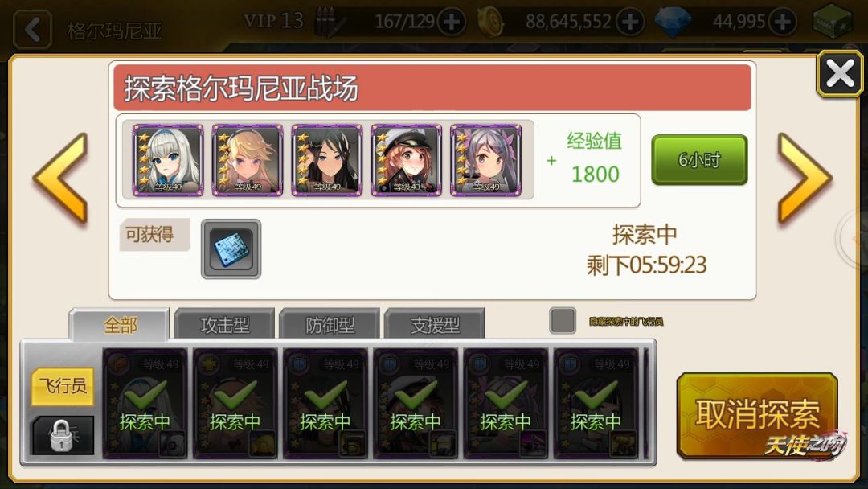This screenshot has height=489, width=868.
Task: Switch to the 防御型 tab
Action: (330, 324)
